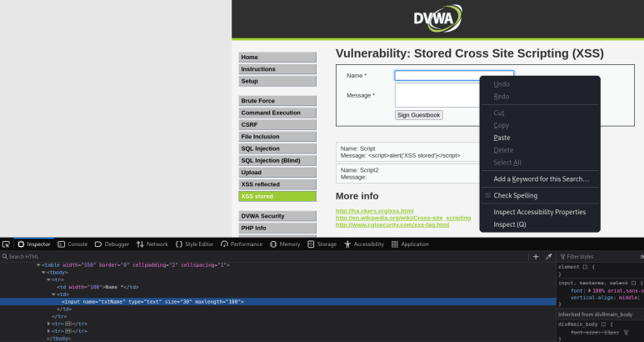Collapse the first tr element node
Image resolution: width=644 pixels, height=342 pixels.
(48, 280)
